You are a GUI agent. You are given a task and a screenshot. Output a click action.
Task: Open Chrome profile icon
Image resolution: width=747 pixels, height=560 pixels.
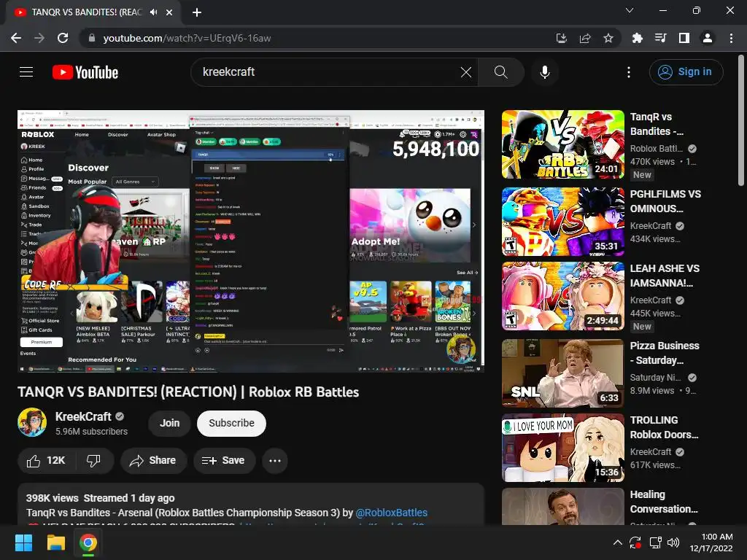[x=708, y=38]
